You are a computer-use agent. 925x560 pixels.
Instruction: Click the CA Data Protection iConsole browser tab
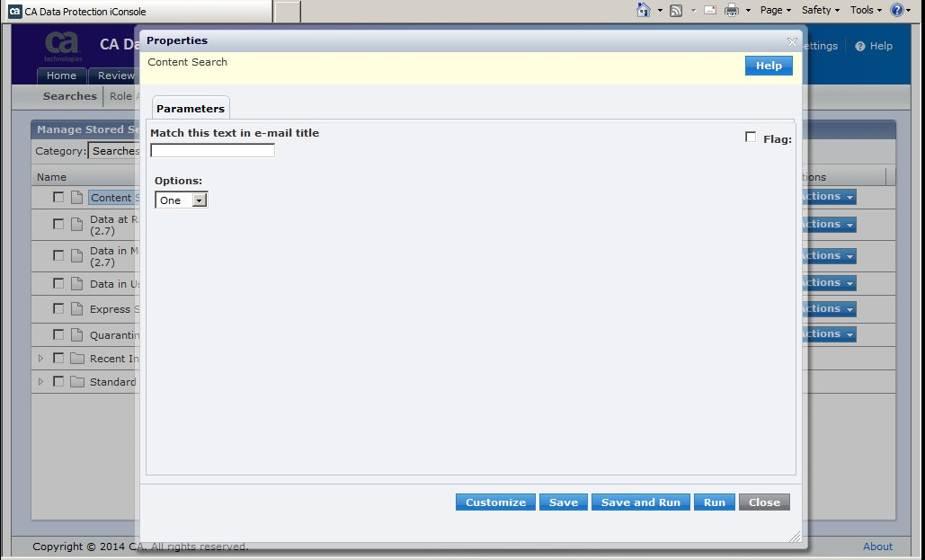[x=137, y=11]
